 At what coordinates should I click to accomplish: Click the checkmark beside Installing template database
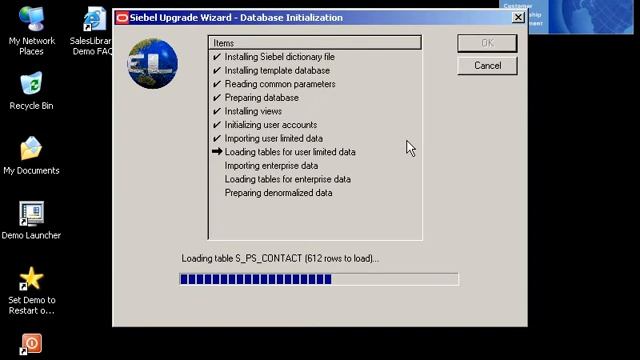217,70
